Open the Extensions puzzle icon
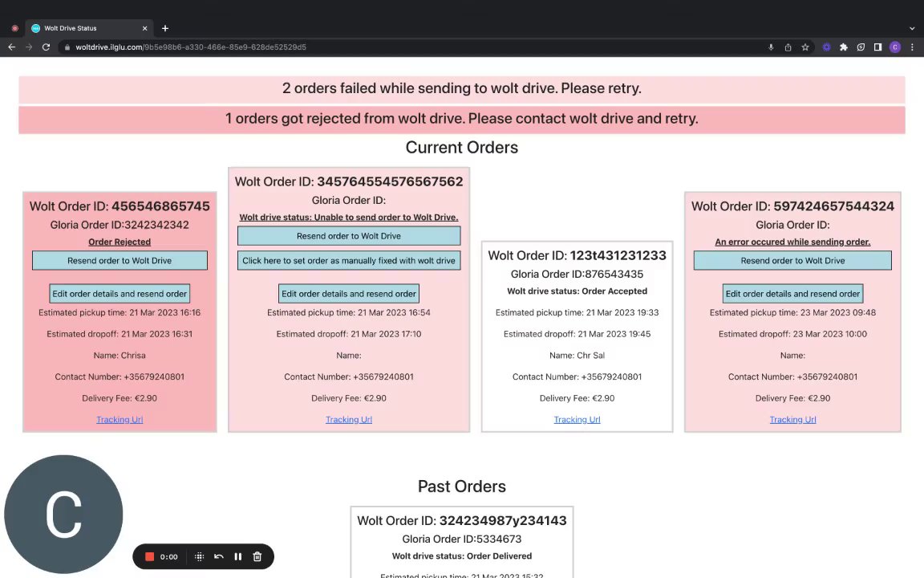This screenshot has width=924, height=578. pyautogui.click(x=844, y=47)
